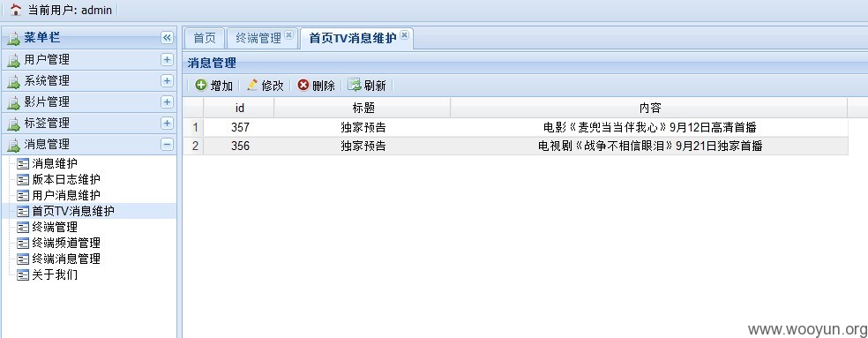
Task: Select the 首页TV消息维护 tab
Action: pyautogui.click(x=352, y=38)
